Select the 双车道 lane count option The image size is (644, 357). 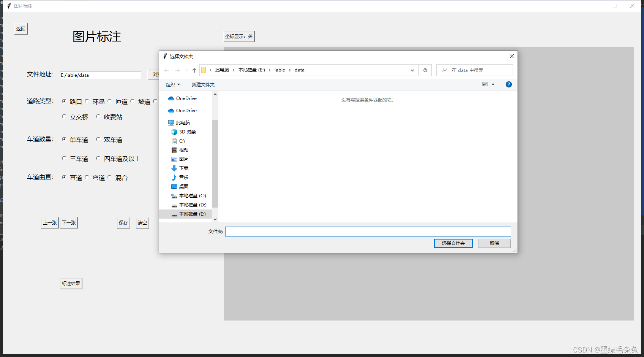(x=98, y=139)
